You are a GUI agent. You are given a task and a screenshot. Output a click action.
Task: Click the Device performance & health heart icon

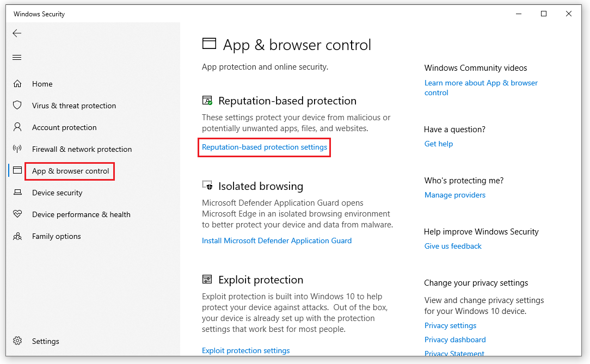pyautogui.click(x=17, y=214)
